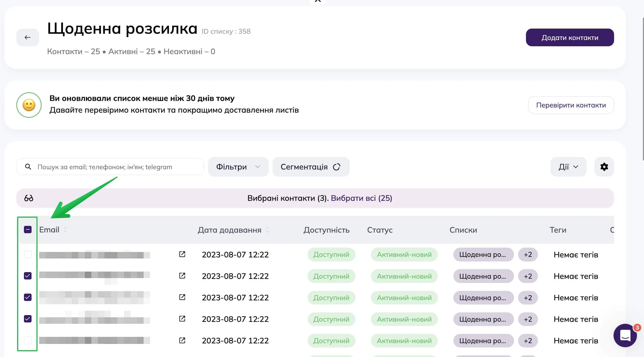Open fourth contact via external link icon
The width and height of the screenshot is (644, 357).
pyautogui.click(x=182, y=319)
